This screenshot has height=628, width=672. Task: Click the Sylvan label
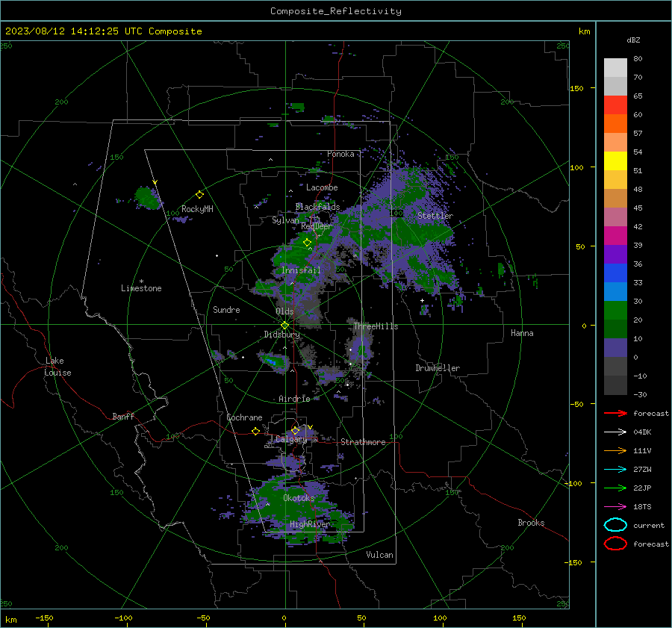285,220
